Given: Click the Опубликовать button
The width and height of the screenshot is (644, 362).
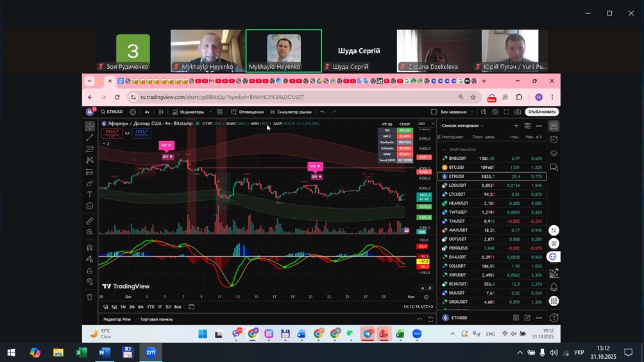Looking at the screenshot, I should (x=541, y=112).
